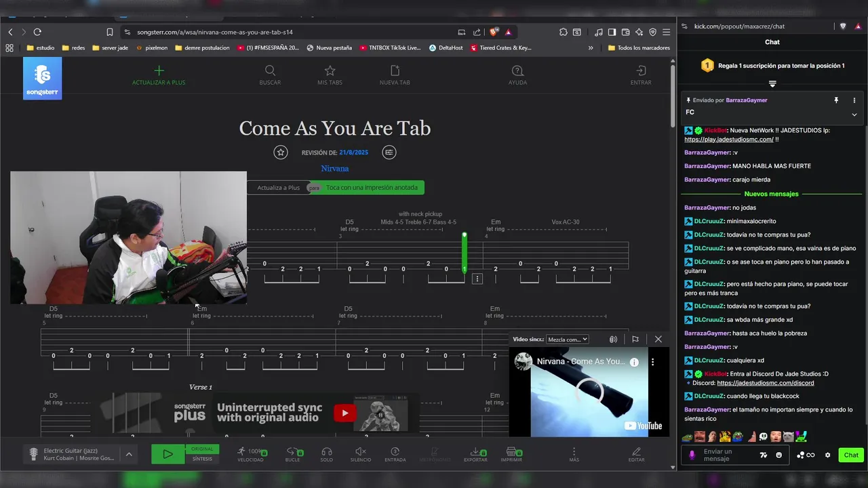Unpin the pinned chat message
868x488 pixels.
(836, 100)
